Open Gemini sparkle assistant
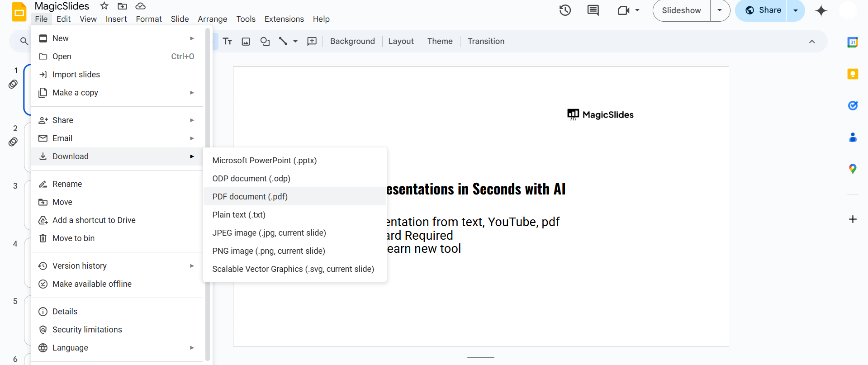 click(x=821, y=10)
